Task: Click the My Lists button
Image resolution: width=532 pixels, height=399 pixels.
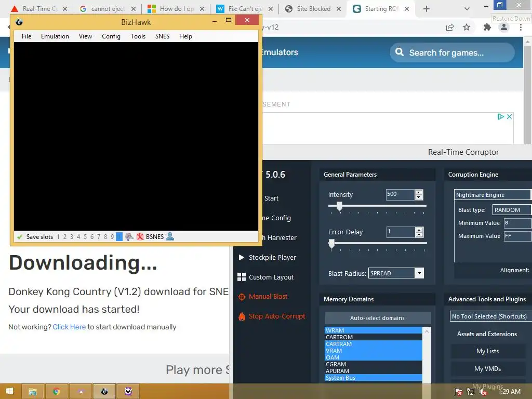Action: coord(487,351)
